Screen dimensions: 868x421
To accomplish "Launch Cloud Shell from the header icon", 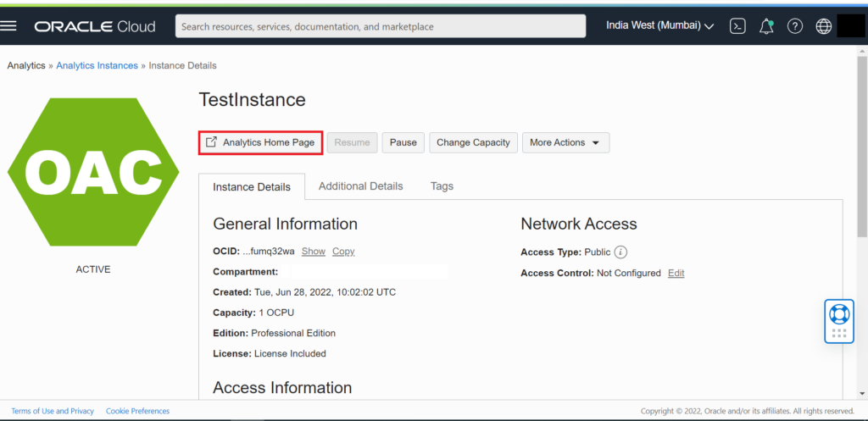I will click(x=738, y=26).
